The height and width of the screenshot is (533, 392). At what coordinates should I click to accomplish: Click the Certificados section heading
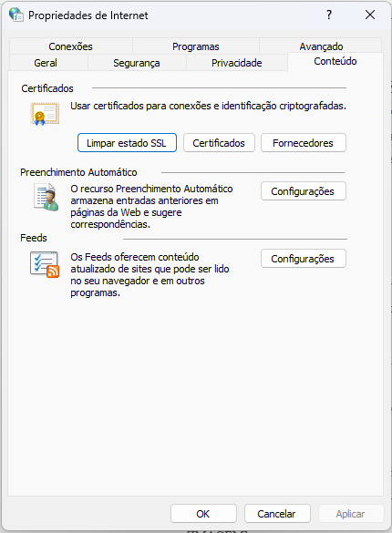[x=47, y=88]
